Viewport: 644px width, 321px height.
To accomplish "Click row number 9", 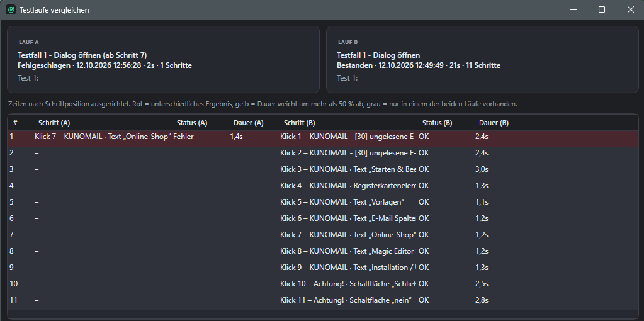I will (x=11, y=267).
